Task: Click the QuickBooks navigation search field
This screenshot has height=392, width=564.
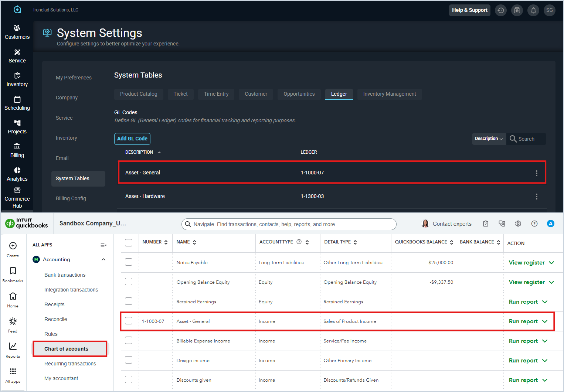Action: 288,224
